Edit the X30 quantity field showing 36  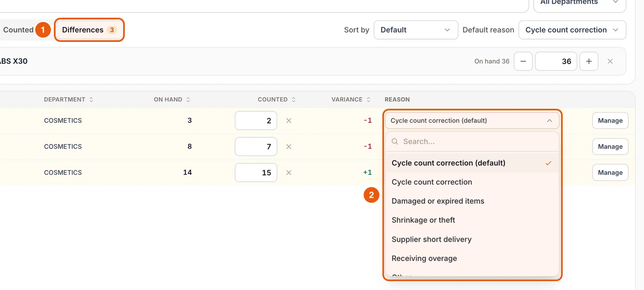pyautogui.click(x=556, y=61)
